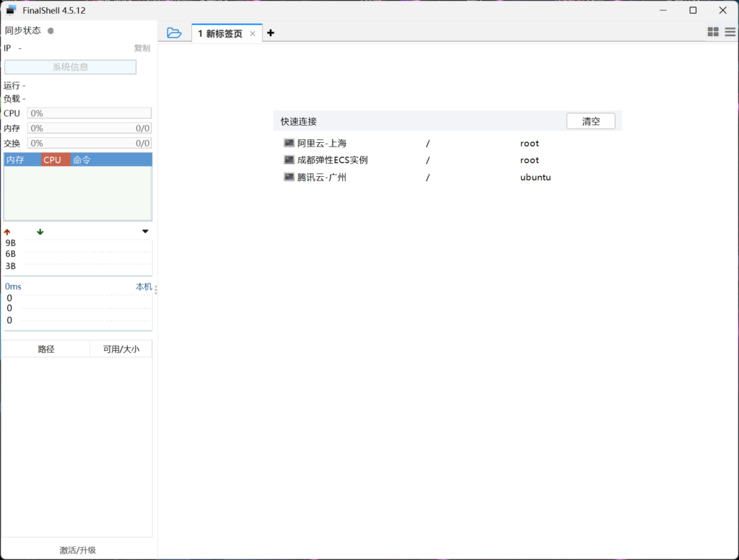
Task: Switch the process table to CPU sorting
Action: tap(54, 159)
